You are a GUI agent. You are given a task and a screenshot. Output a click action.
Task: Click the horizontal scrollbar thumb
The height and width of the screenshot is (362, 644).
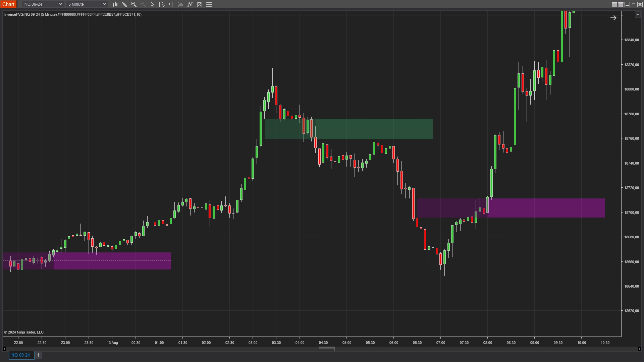[327, 349]
